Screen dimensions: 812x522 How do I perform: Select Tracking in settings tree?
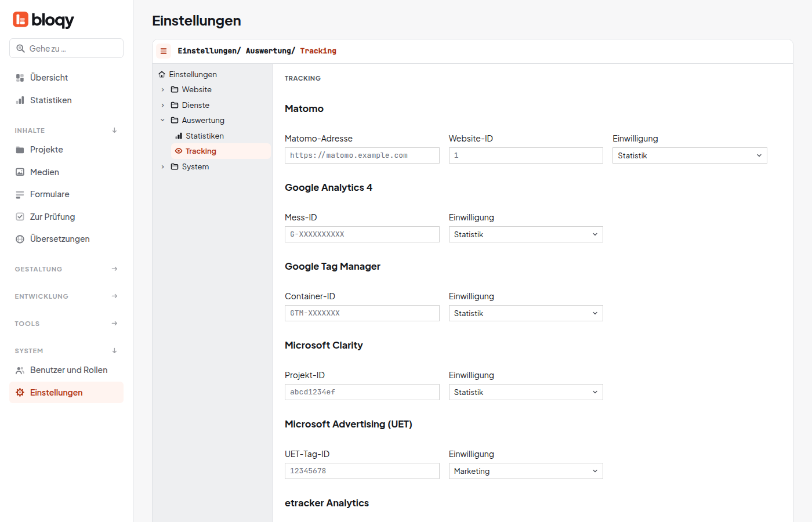221,151
